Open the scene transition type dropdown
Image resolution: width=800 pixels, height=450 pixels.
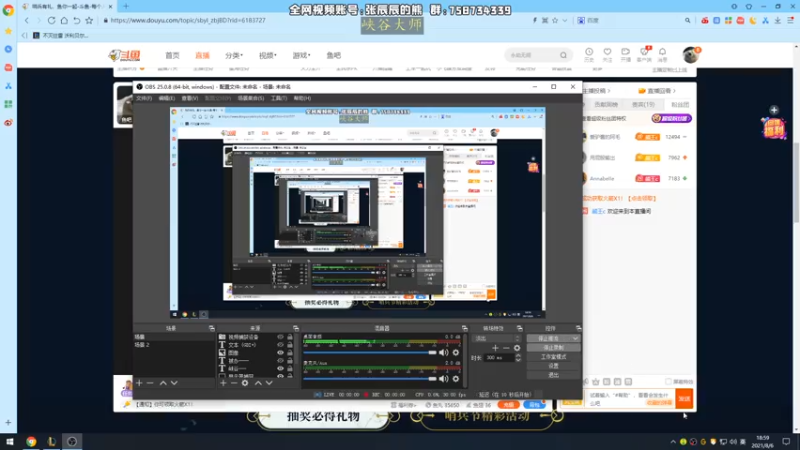coord(497,338)
